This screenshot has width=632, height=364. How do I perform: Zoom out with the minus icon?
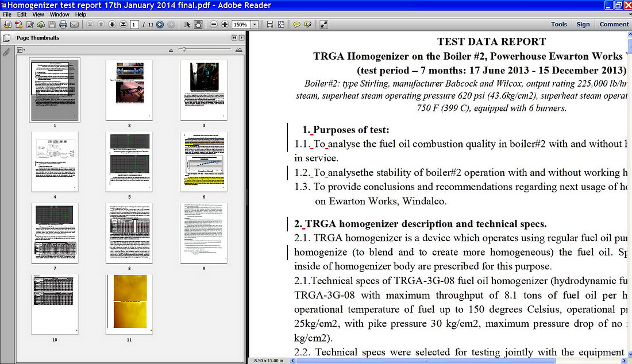tap(214, 25)
